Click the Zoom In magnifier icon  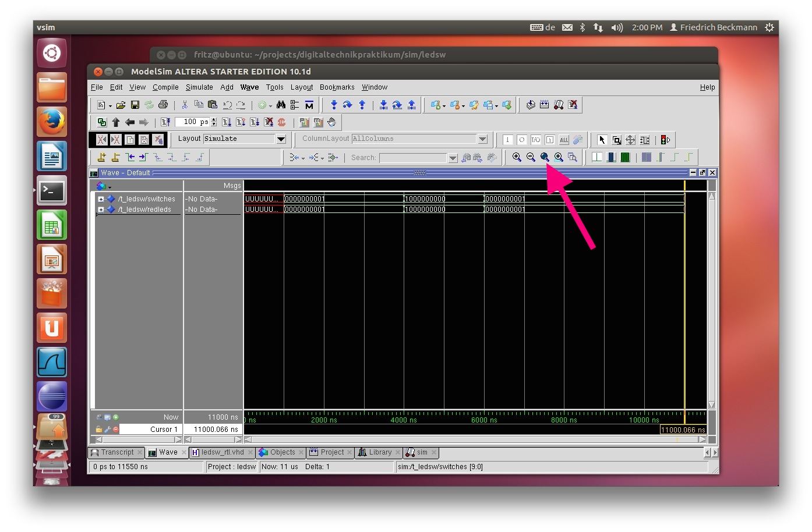(517, 157)
